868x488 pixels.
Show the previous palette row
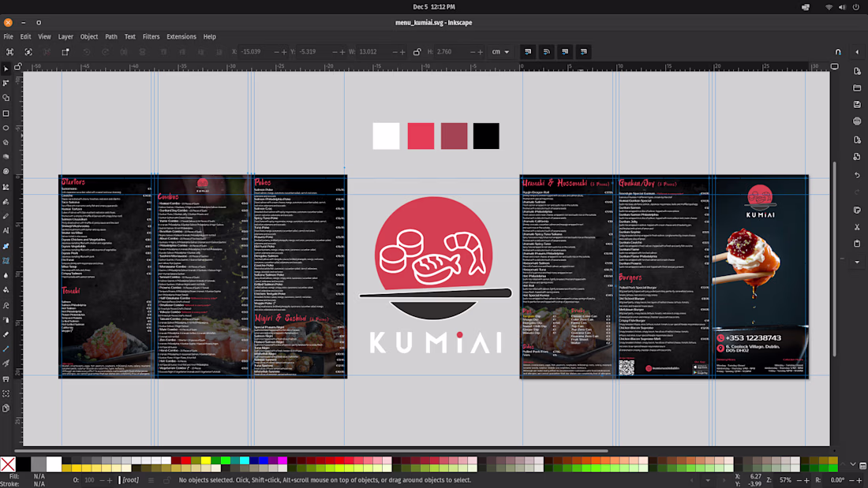pyautogui.click(x=843, y=464)
